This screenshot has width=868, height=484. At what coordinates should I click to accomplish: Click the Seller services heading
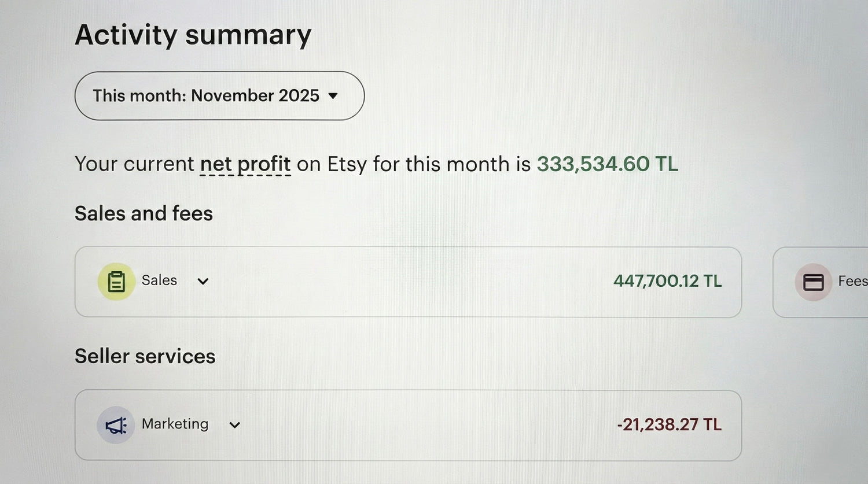(145, 356)
